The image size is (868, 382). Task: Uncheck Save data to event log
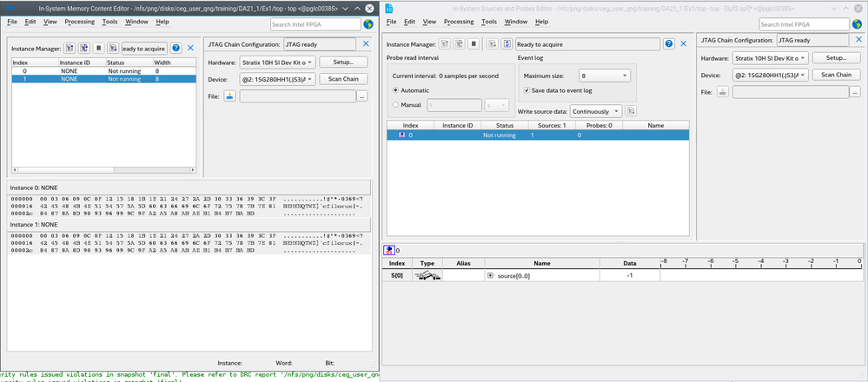pos(526,90)
